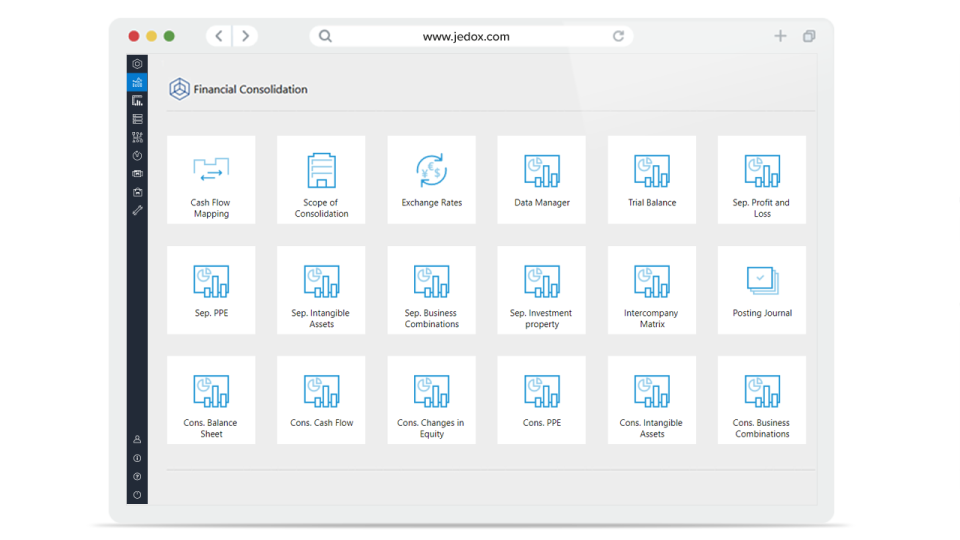
Task: Open the Report Designer bar-chart sidebar icon
Action: coord(137,100)
